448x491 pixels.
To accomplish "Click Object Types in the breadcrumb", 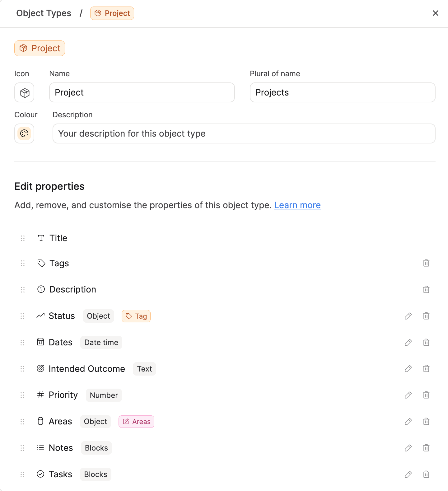I will coord(44,13).
